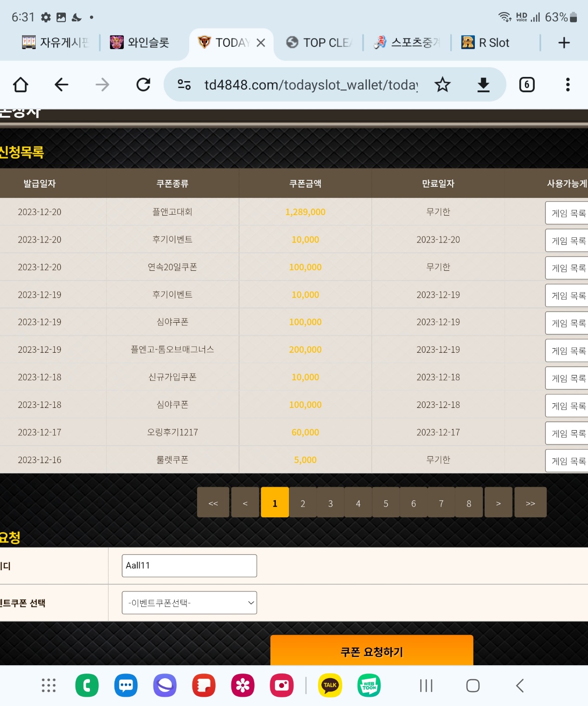Screen dimensions: 588x706
Task: Navigate forward in browser
Action: (102, 85)
